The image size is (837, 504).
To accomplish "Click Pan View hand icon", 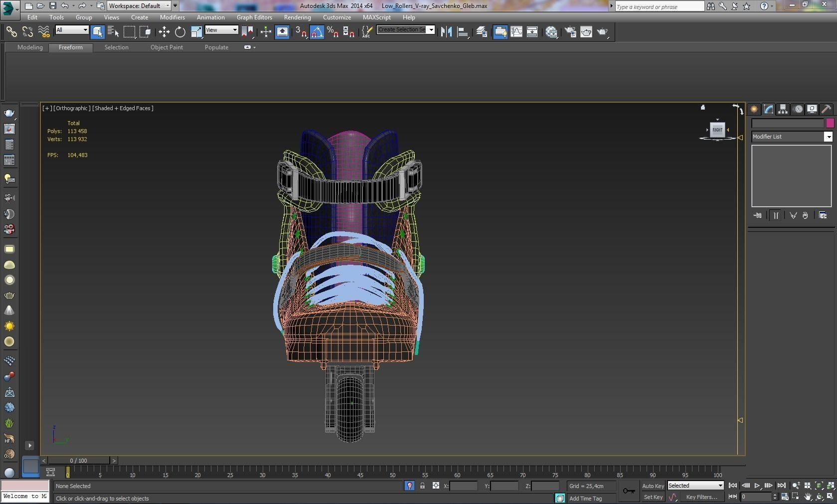I will pos(808,497).
